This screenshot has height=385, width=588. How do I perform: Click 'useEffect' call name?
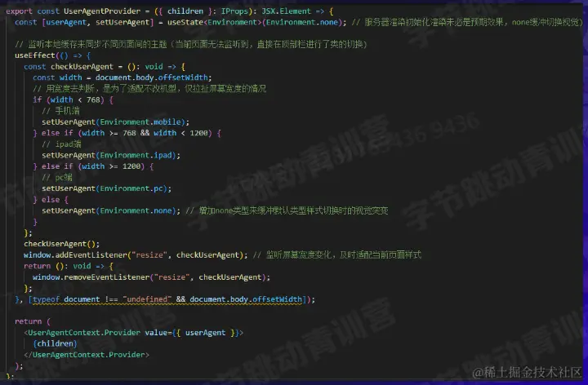pos(35,55)
